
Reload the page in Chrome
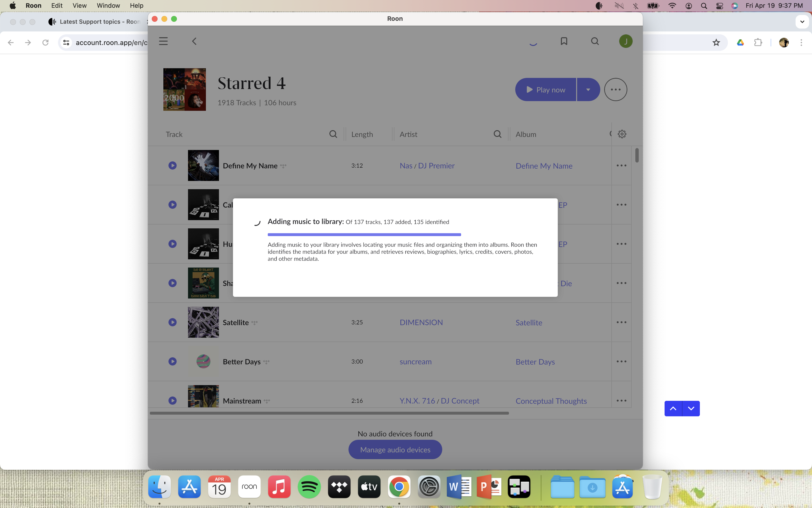(x=45, y=43)
